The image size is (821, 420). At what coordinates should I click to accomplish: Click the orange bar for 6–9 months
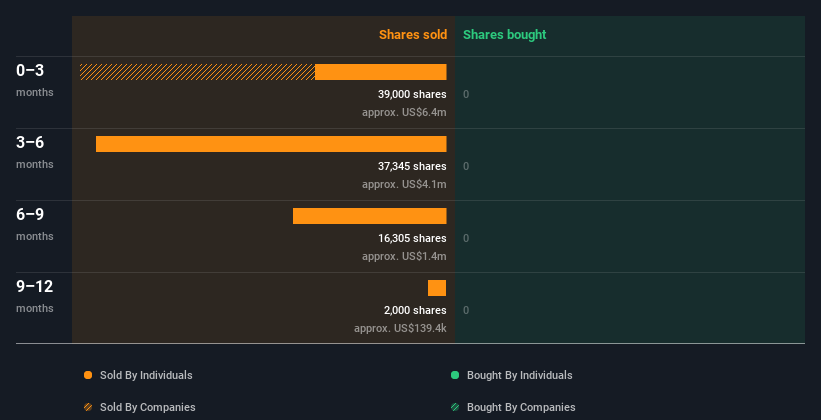click(x=370, y=216)
